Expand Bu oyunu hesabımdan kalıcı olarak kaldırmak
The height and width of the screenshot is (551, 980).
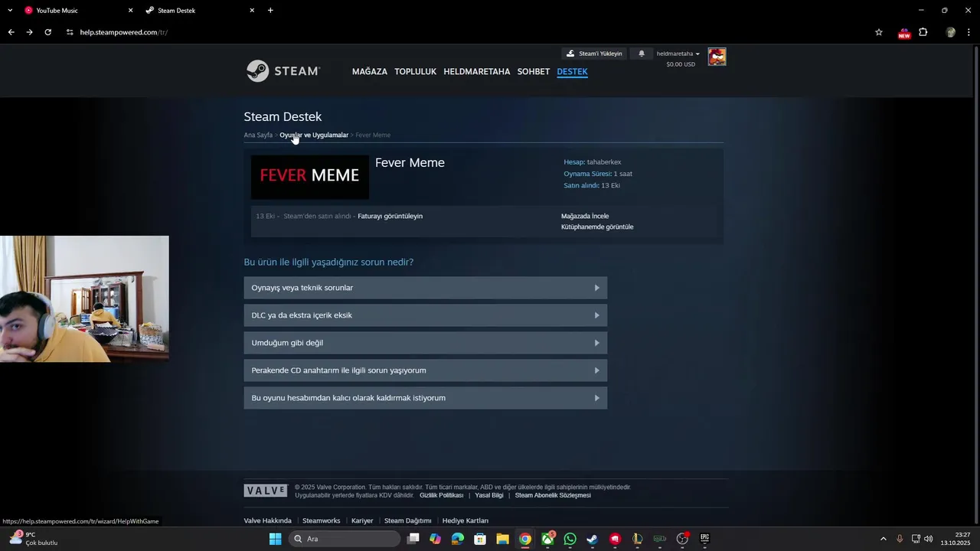coord(426,398)
